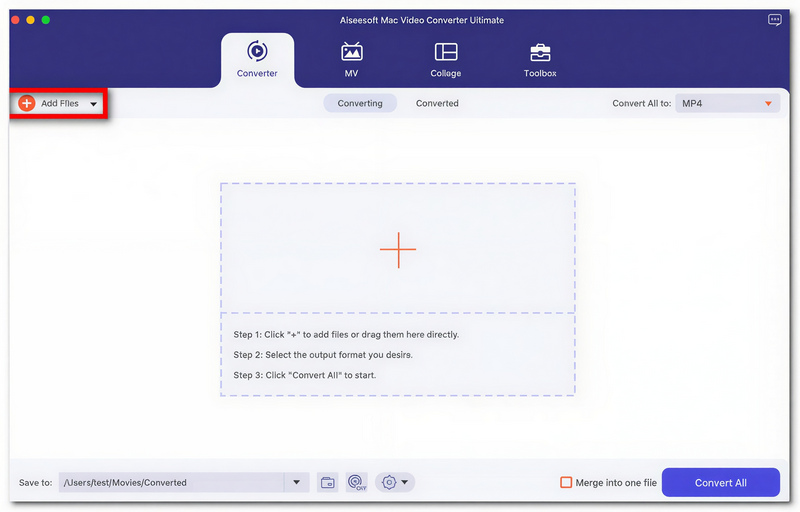The image size is (800, 512).
Task: Open the feedback chat icon in title bar
Action: point(774,20)
